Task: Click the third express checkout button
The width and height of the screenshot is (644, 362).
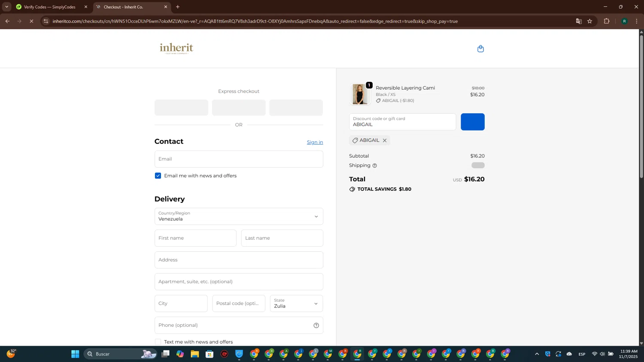Action: [x=296, y=108]
